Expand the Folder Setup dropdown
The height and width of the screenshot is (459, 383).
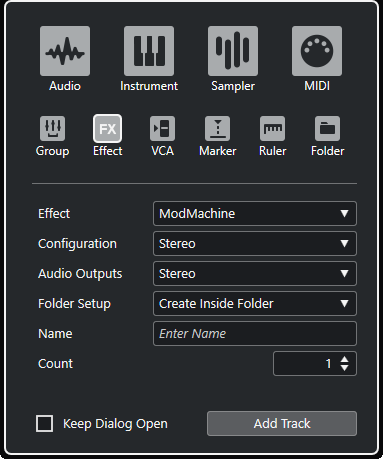(x=255, y=304)
